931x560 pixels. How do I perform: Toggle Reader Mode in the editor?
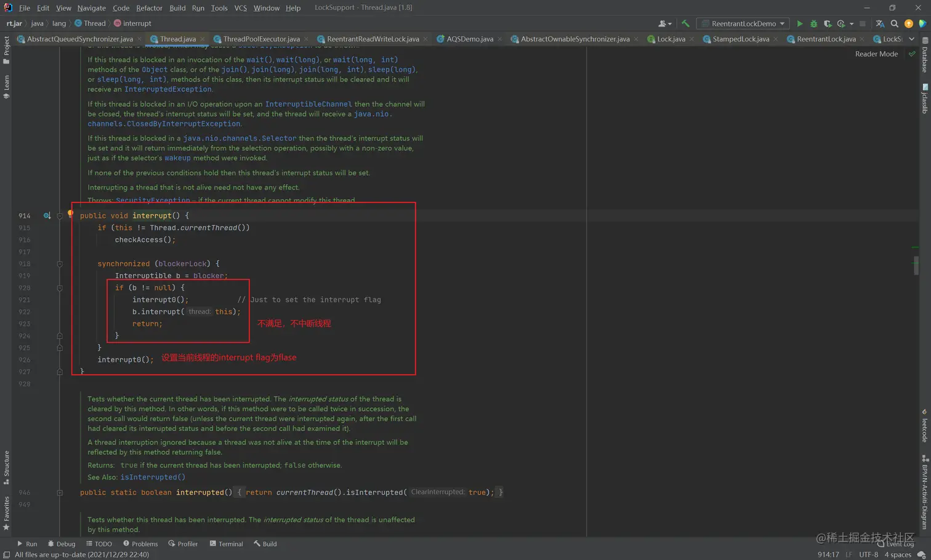(876, 54)
